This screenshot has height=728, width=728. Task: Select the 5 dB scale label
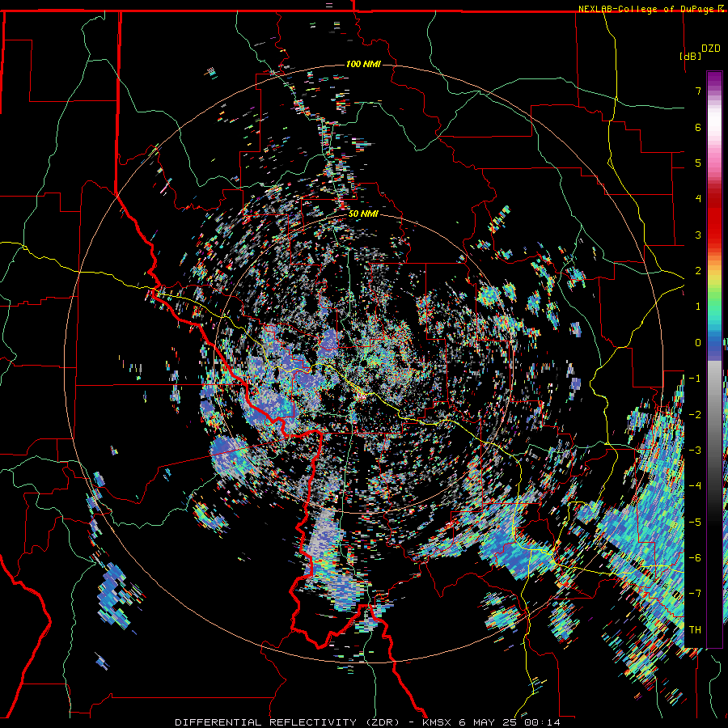(698, 163)
